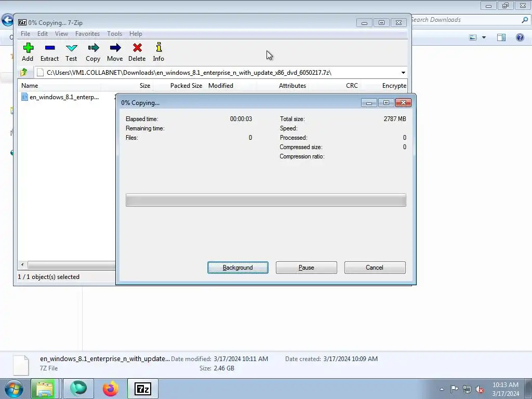Sort by the CRC column header
Image resolution: width=532 pixels, height=399 pixels.
[335, 86]
